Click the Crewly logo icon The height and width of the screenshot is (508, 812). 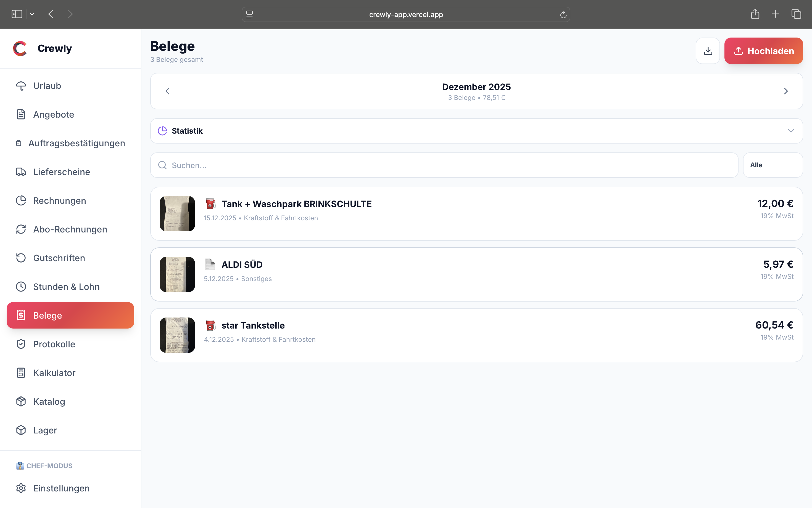click(x=20, y=48)
